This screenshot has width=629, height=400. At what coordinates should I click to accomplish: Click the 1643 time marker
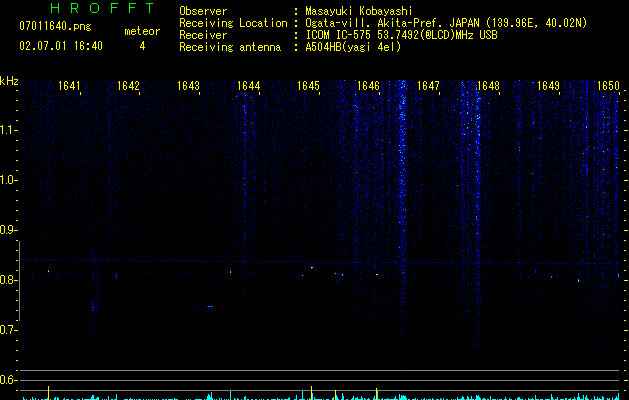click(x=189, y=86)
